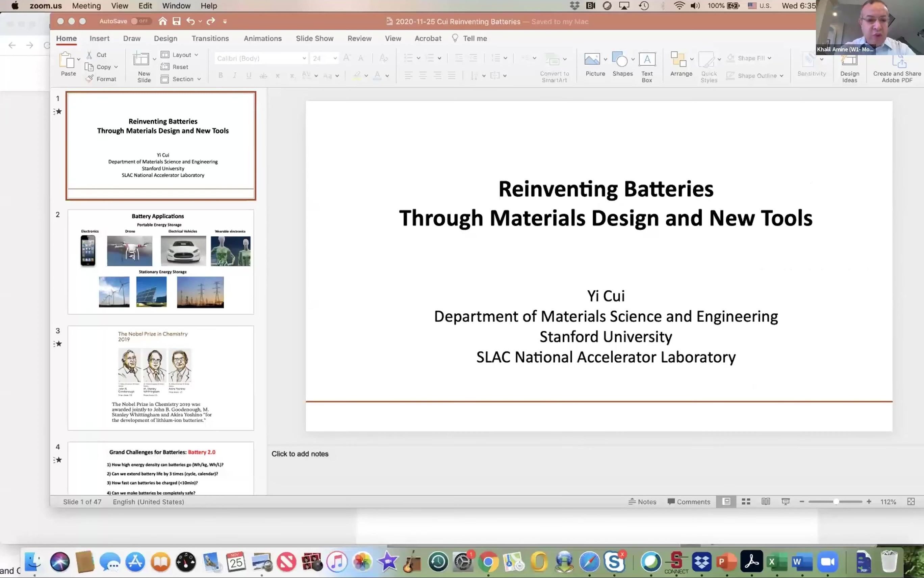Click the English (United States) language indicator

[148, 502]
